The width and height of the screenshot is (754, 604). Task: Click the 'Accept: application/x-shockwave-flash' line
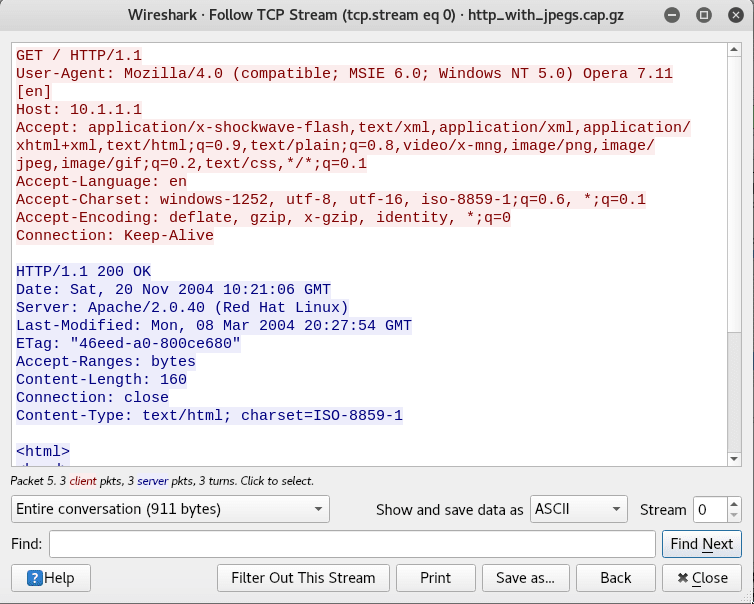(353, 127)
